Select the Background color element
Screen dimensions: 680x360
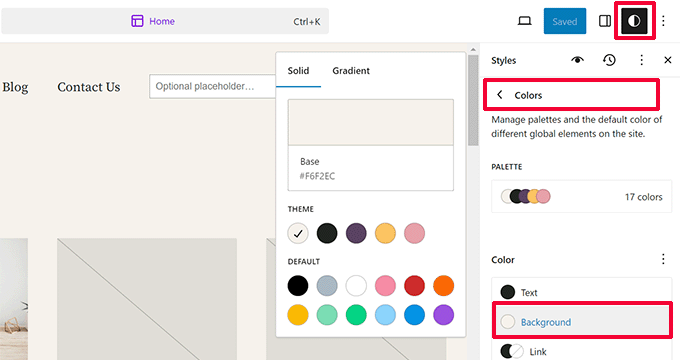(x=582, y=321)
